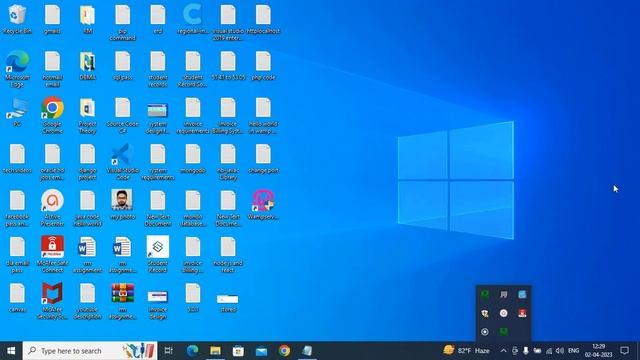Select the Wampserver desktop shortcut

(x=263, y=205)
